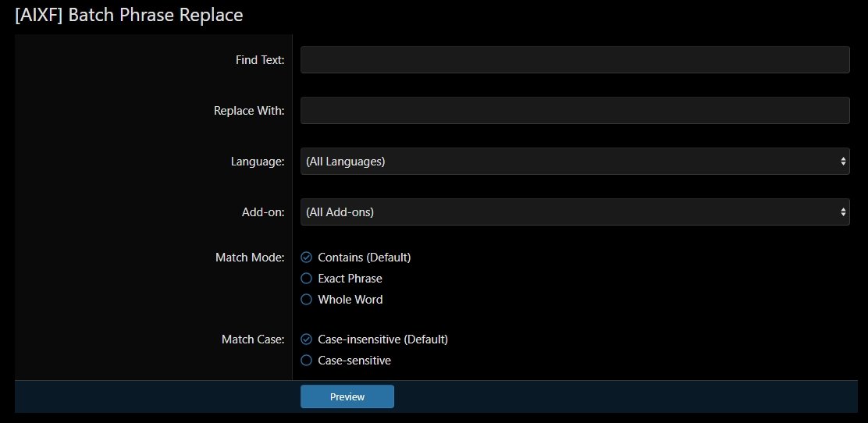Enable the Whole Word match mode
This screenshot has height=423, width=868.
(x=307, y=300)
